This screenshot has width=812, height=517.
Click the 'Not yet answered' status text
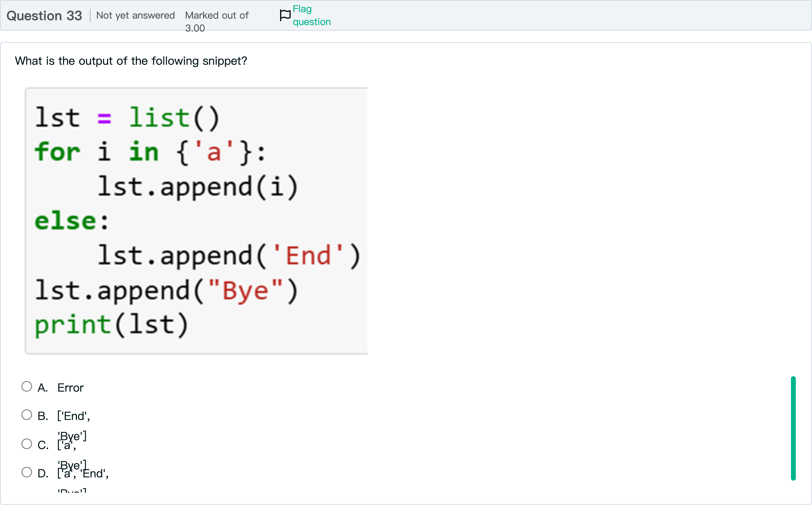tap(135, 16)
